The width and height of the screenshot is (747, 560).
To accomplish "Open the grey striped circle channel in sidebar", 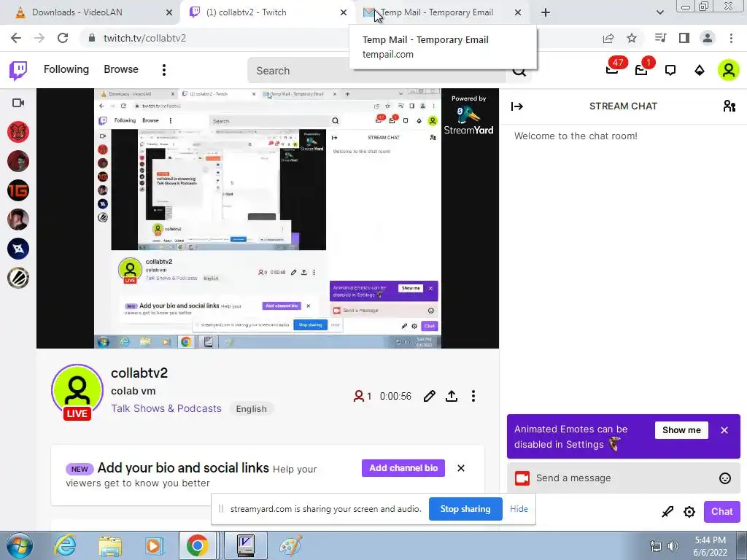I will tap(18, 278).
